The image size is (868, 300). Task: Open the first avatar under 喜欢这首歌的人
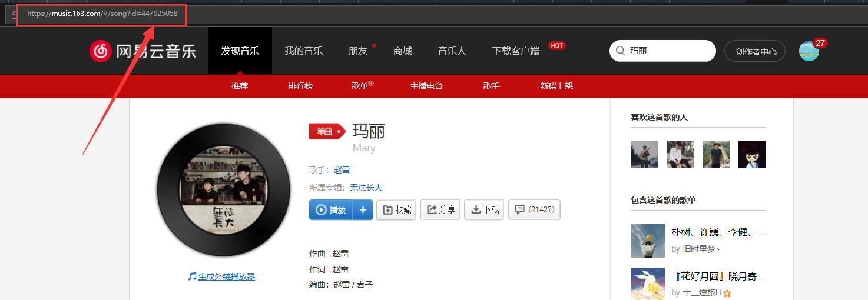(644, 155)
